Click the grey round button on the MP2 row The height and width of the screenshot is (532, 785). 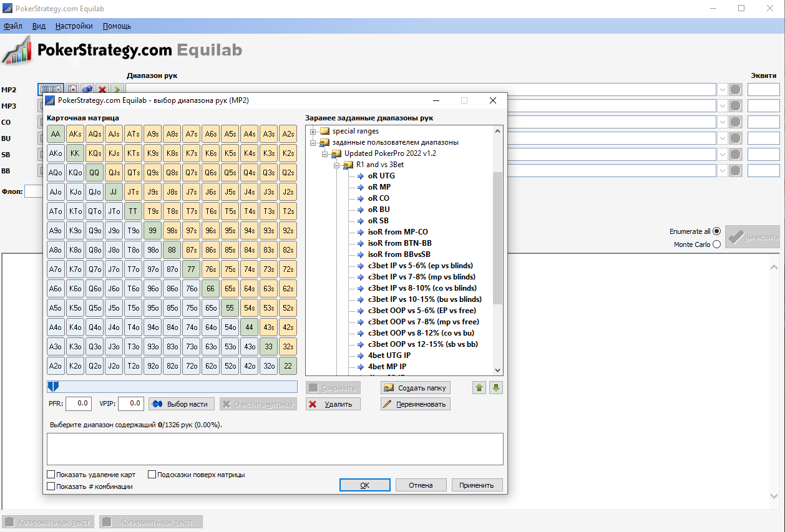pos(736,90)
